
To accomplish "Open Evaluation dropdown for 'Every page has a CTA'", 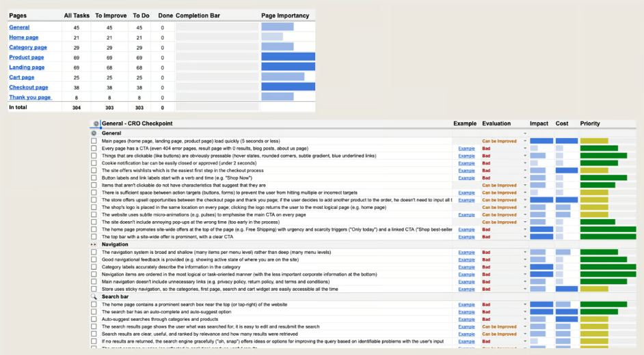I will click(525, 148).
